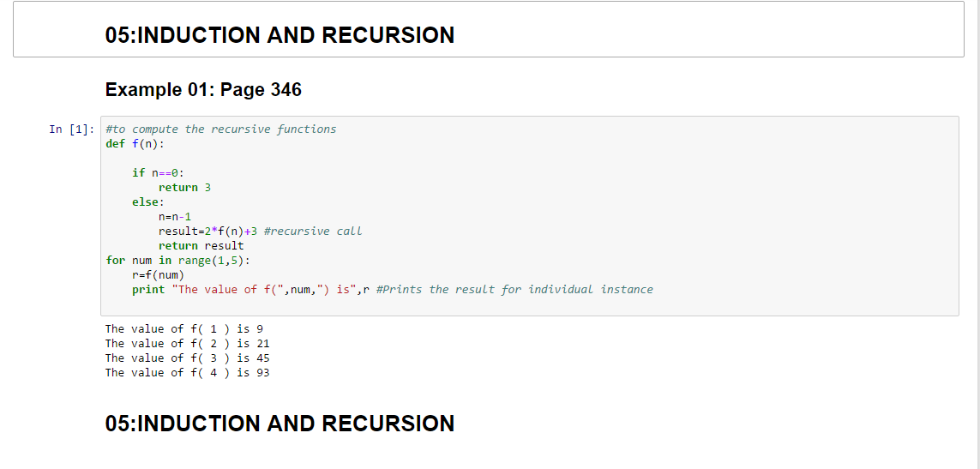Viewport: 980px width, 469px height.
Task: Click the top "05:INDUCTION AND RECURSION" heading
Action: click(x=280, y=35)
